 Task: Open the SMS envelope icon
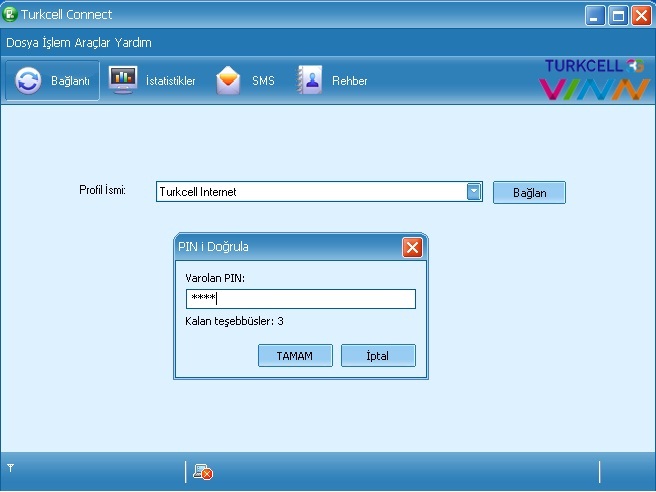pyautogui.click(x=228, y=80)
